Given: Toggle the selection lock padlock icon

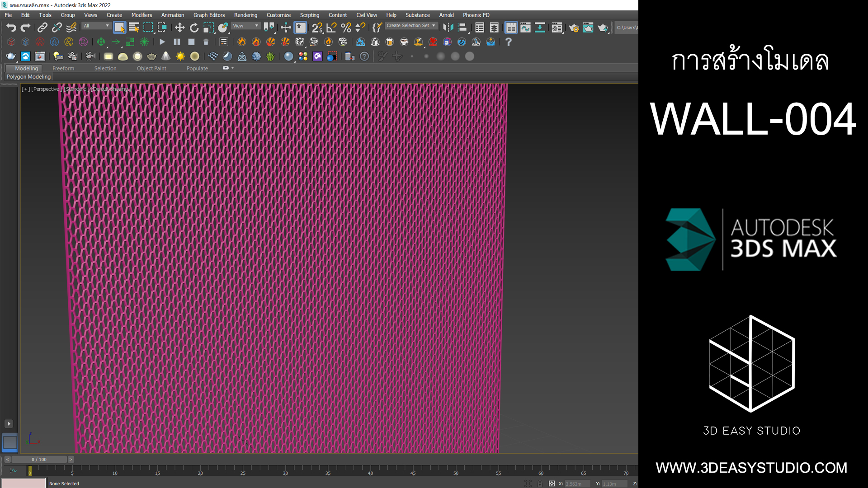Looking at the screenshot, I should click(x=540, y=483).
